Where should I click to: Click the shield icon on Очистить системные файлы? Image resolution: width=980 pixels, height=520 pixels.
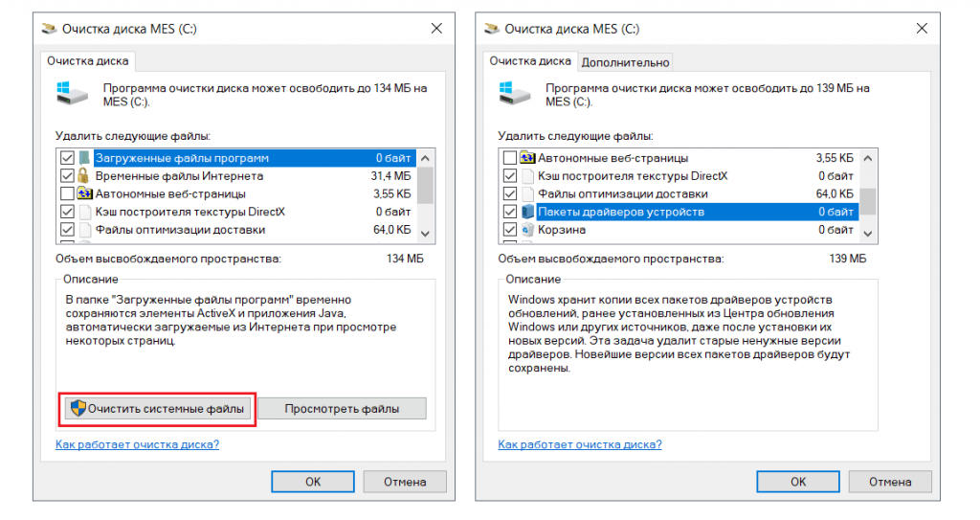point(78,409)
